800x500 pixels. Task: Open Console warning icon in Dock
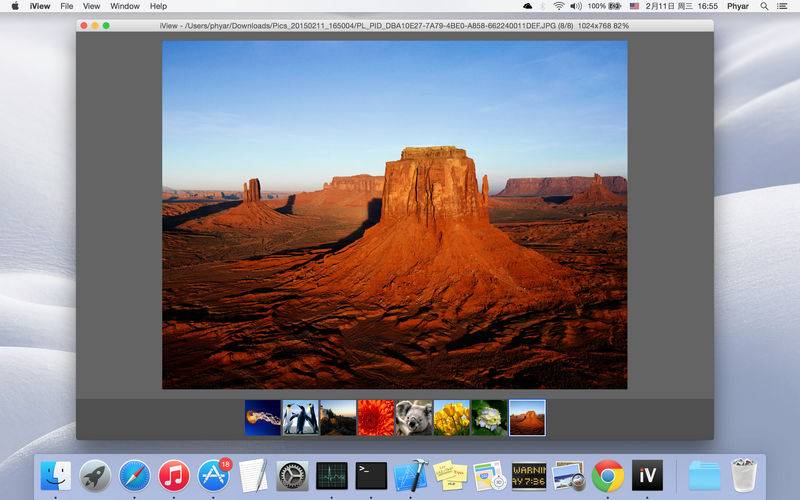529,476
